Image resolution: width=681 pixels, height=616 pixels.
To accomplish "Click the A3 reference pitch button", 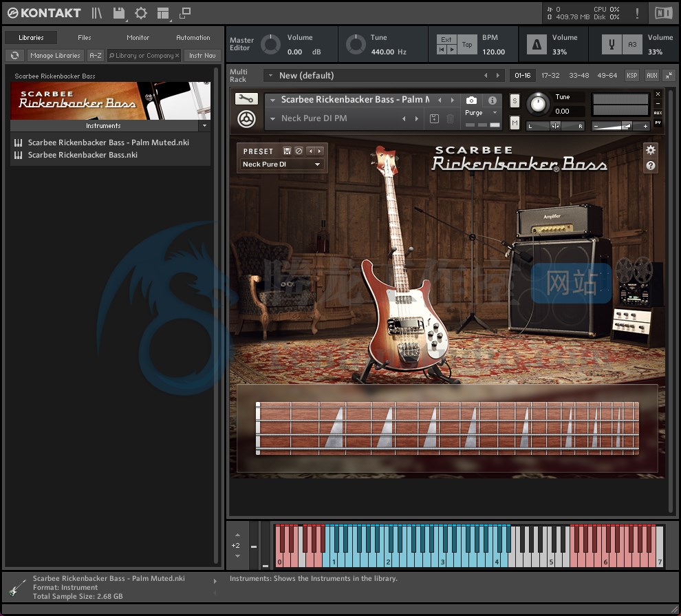I will (632, 44).
